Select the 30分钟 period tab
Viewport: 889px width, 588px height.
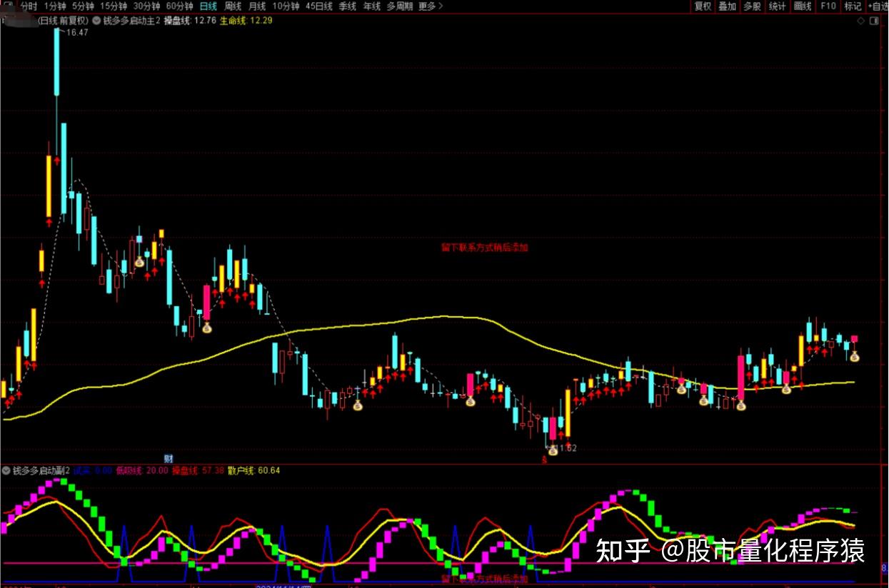click(x=146, y=6)
